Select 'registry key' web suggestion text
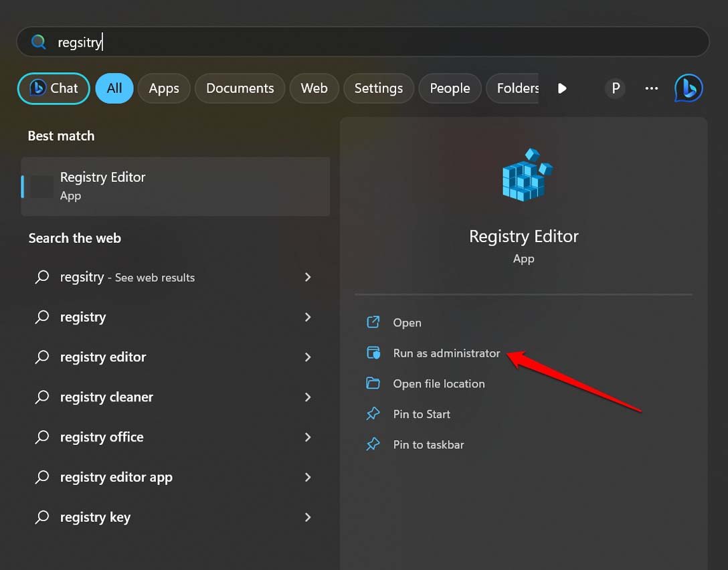728x570 pixels. pos(95,517)
